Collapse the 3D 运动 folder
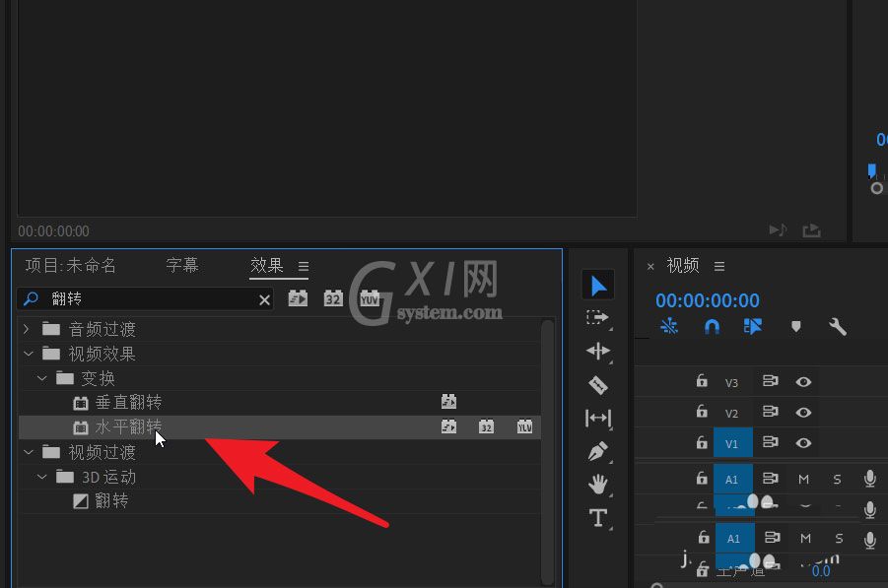The image size is (888, 588). [42, 477]
